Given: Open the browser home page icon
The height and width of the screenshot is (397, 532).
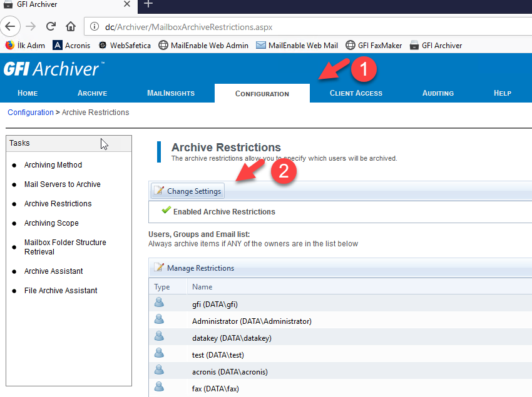Looking at the screenshot, I should pyautogui.click(x=71, y=26).
